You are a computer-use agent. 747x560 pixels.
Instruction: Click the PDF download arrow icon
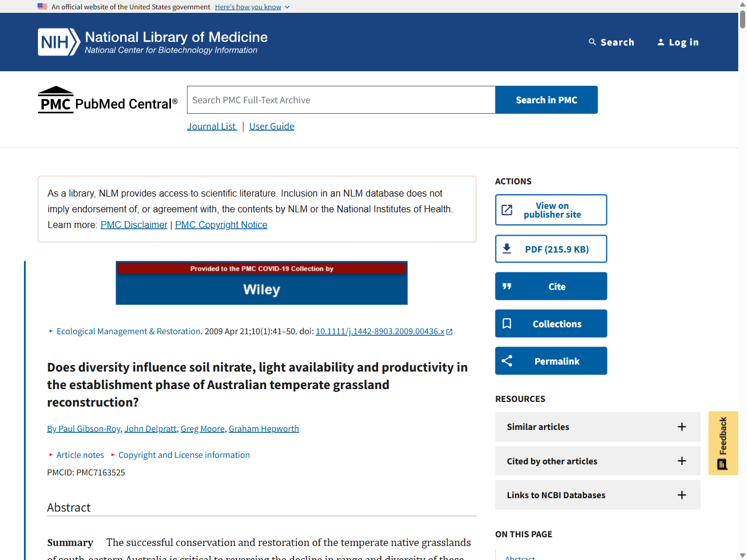(507, 249)
